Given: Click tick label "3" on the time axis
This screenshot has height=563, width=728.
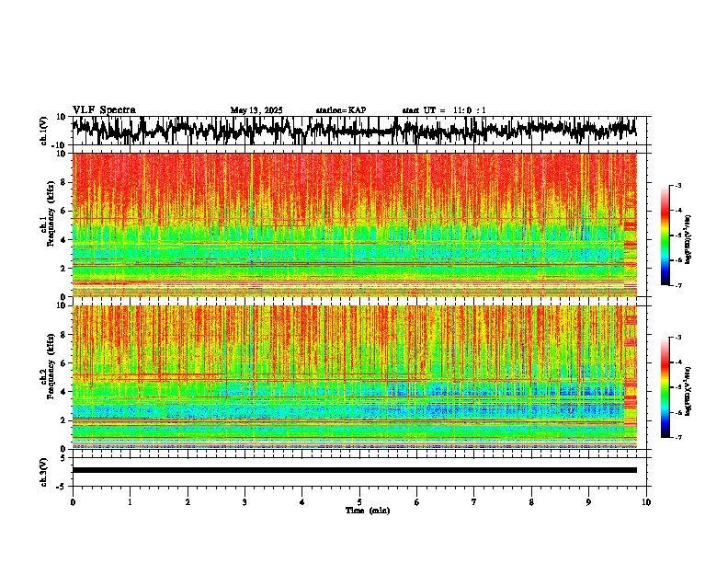Looking at the screenshot, I should click(245, 502).
